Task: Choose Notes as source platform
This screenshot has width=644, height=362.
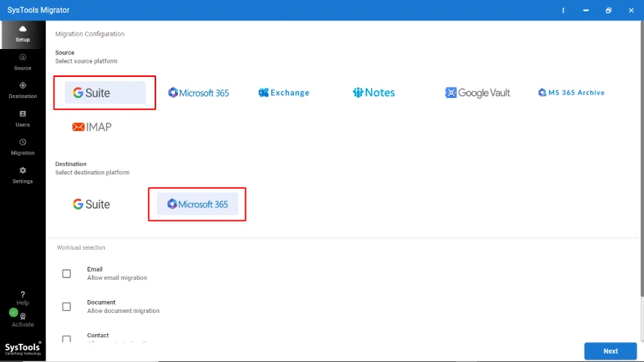Action: (x=374, y=93)
